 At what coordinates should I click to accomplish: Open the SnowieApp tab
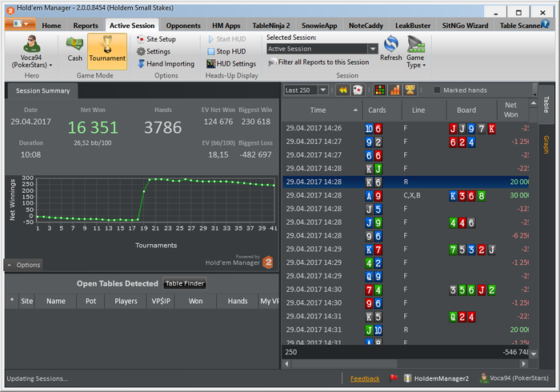319,26
